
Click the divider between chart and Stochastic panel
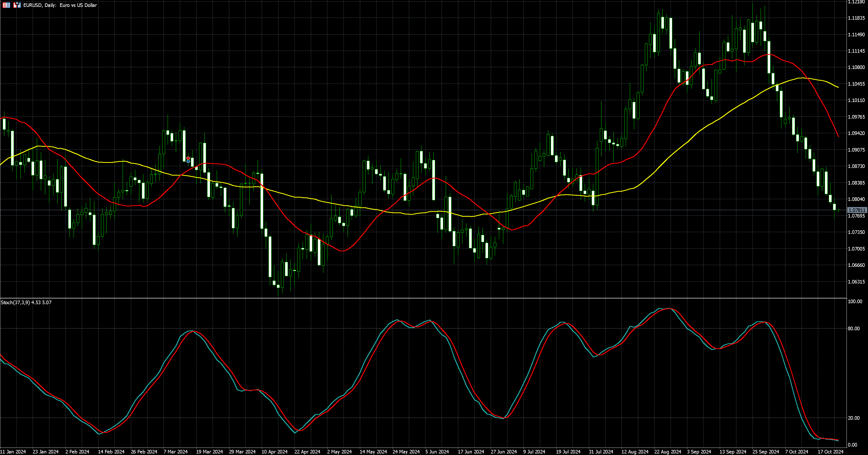[421, 298]
